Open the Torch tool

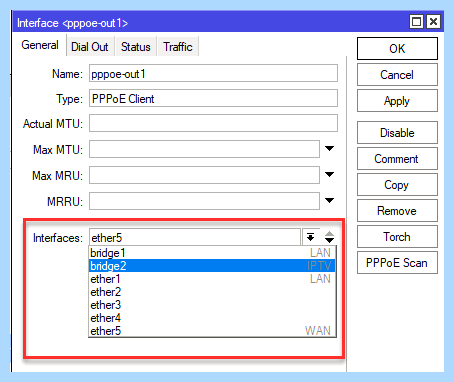397,237
